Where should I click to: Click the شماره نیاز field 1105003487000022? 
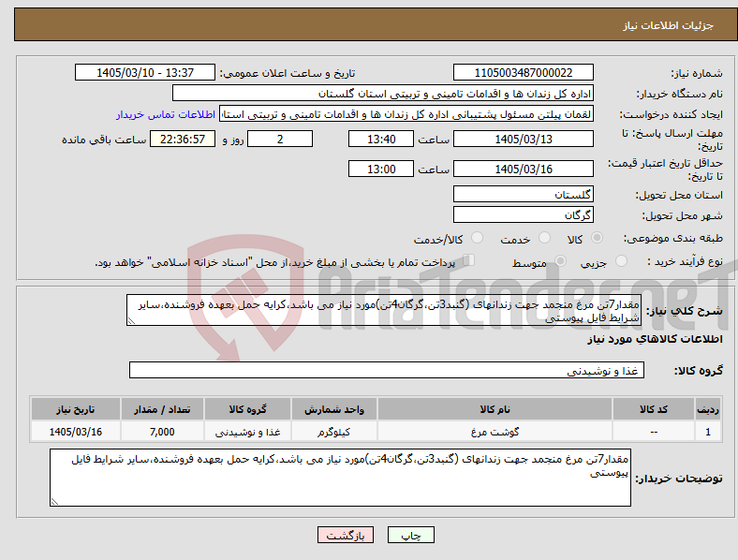click(524, 72)
